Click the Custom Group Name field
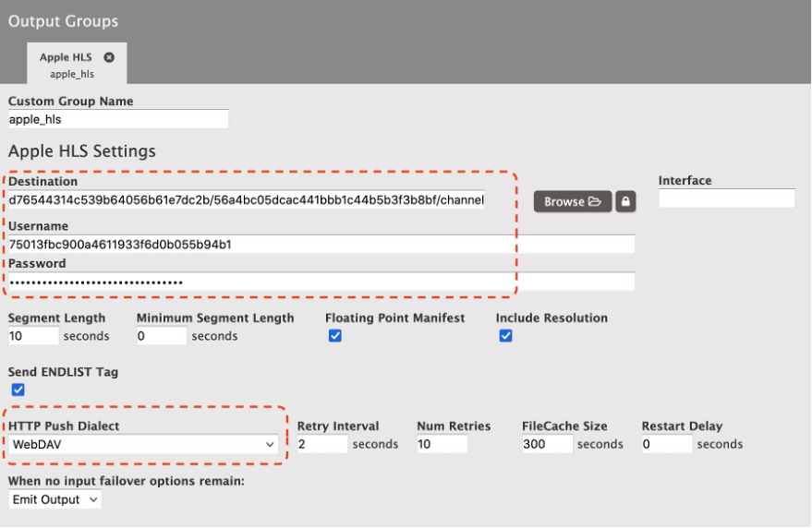This screenshot has height=528, width=812. (x=118, y=119)
